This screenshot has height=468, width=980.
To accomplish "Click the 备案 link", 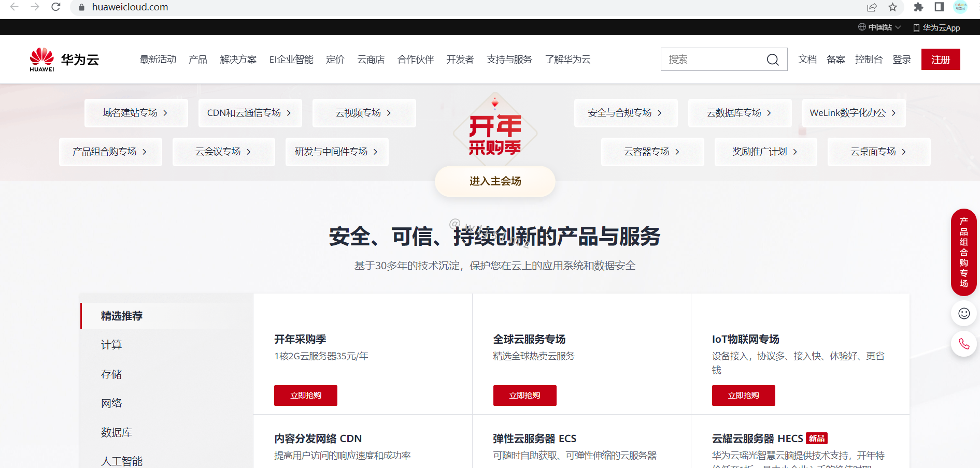I will [836, 60].
